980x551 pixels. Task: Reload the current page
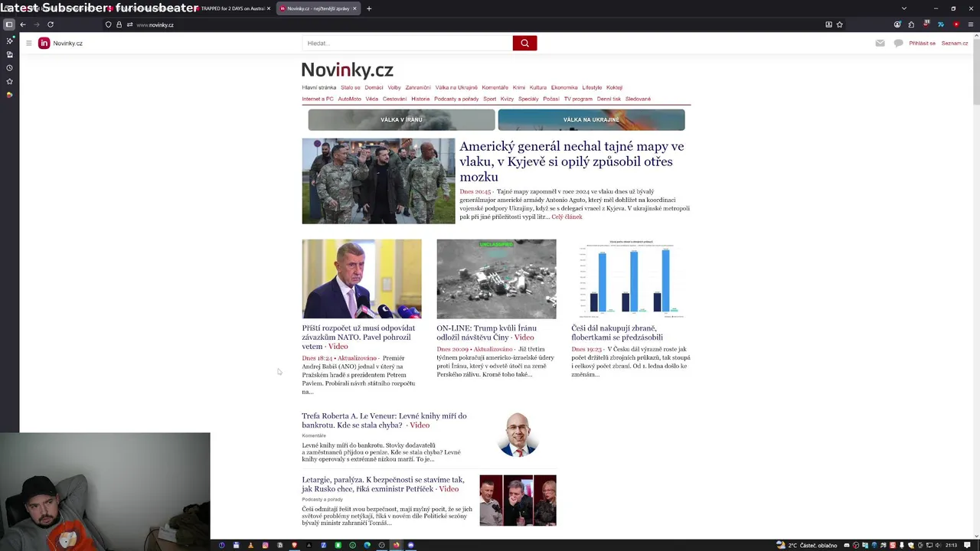tap(51, 24)
